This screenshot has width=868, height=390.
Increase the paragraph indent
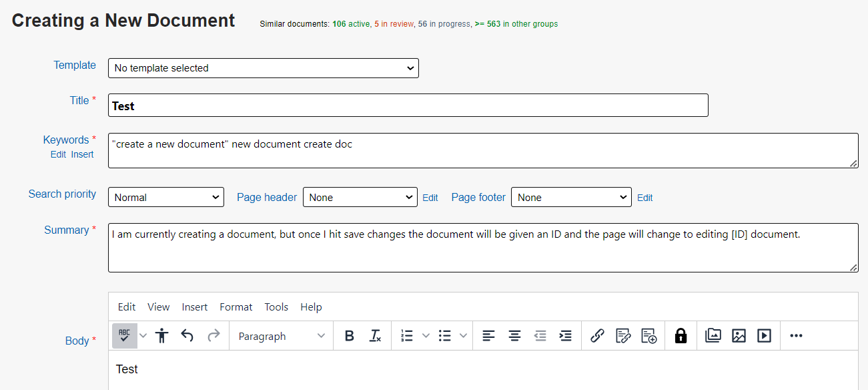[x=566, y=336]
